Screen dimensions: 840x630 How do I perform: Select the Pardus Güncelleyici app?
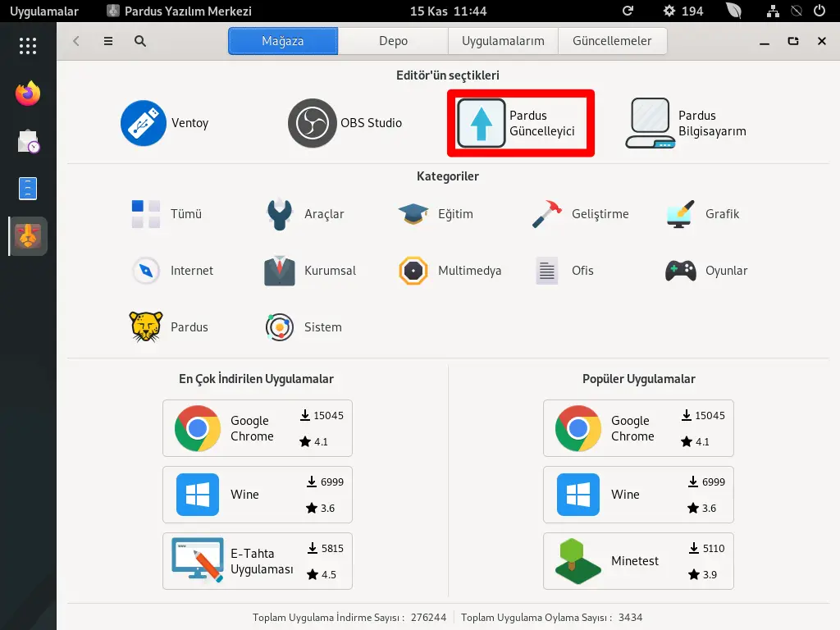tap(520, 123)
